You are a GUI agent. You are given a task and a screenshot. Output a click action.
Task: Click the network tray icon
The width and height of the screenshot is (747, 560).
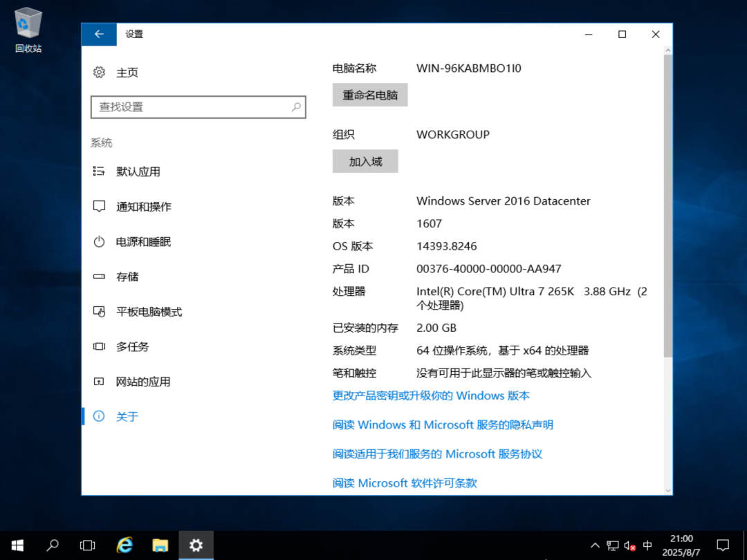coord(612,545)
